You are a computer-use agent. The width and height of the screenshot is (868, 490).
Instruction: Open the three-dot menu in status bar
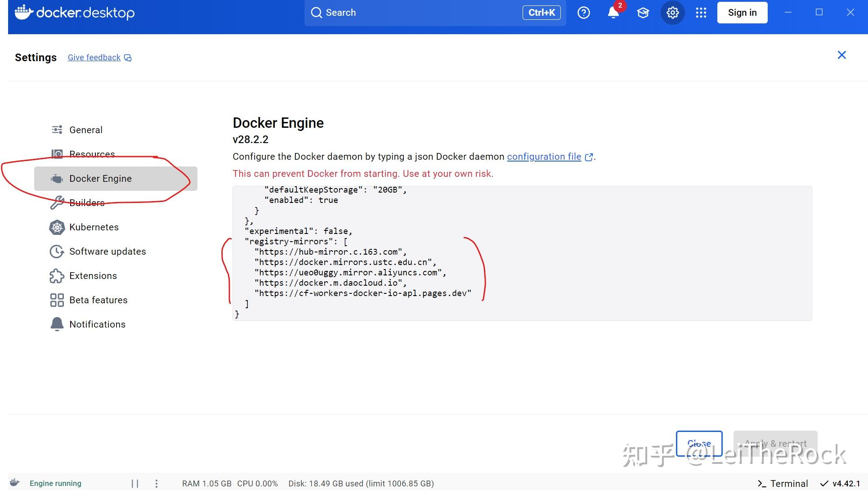[156, 483]
